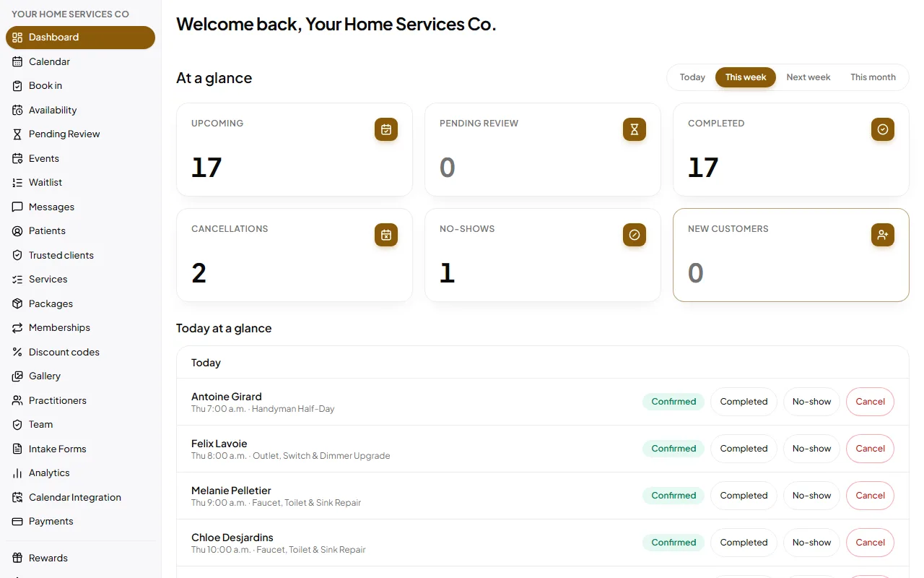Click the Discount codes percent icon
Viewport: 924px width, 578px height.
click(x=17, y=352)
